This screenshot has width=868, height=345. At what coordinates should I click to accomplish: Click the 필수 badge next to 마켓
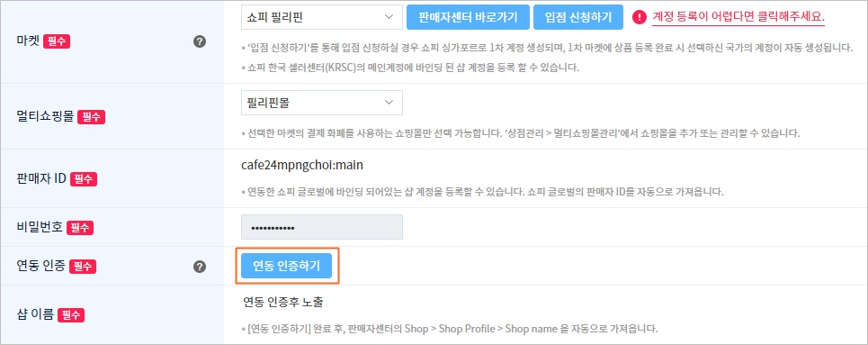[57, 42]
